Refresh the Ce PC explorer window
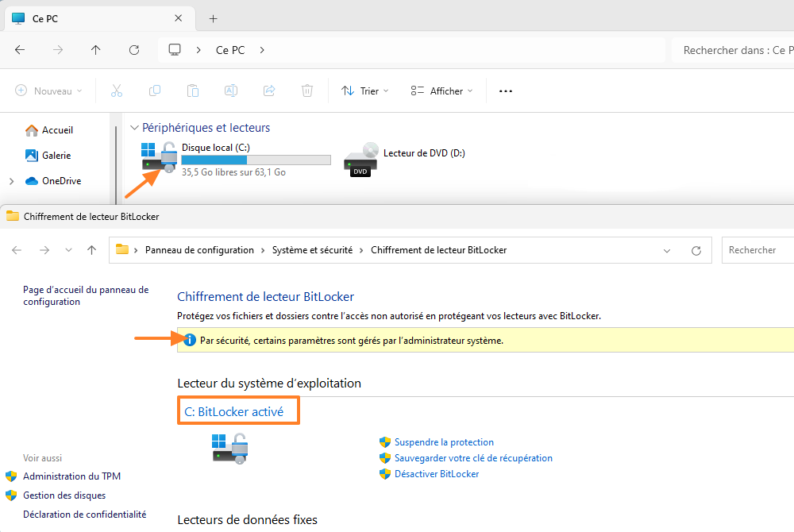 pyautogui.click(x=134, y=50)
